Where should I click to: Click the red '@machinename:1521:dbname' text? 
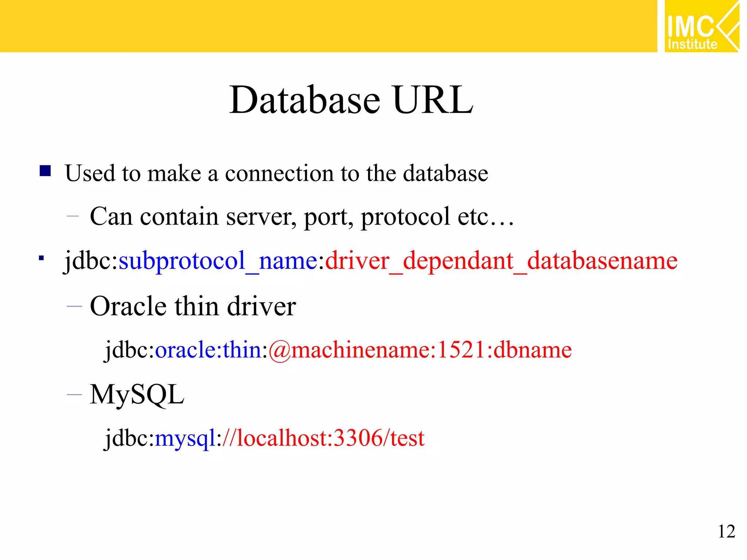(420, 350)
